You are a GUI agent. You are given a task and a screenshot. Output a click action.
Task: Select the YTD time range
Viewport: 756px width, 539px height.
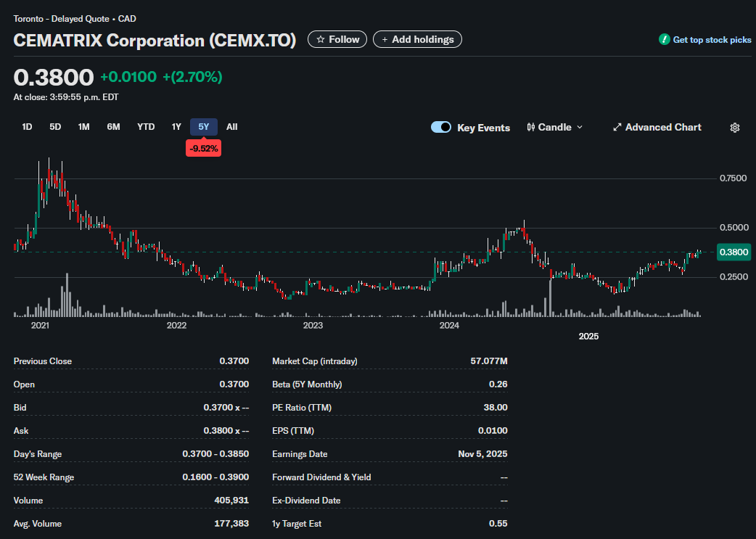146,127
